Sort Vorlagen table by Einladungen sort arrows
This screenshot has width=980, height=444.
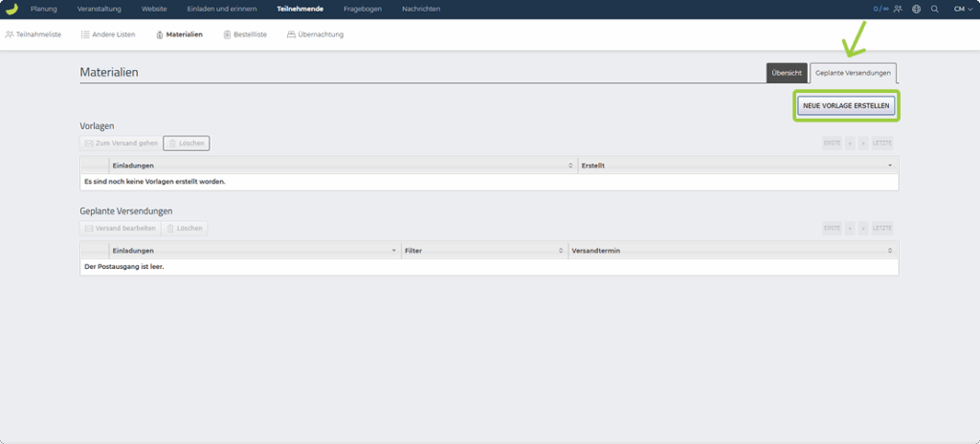pyautogui.click(x=570, y=166)
